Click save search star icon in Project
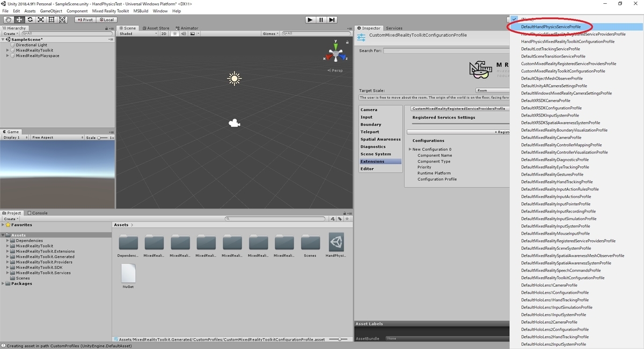 [348, 219]
